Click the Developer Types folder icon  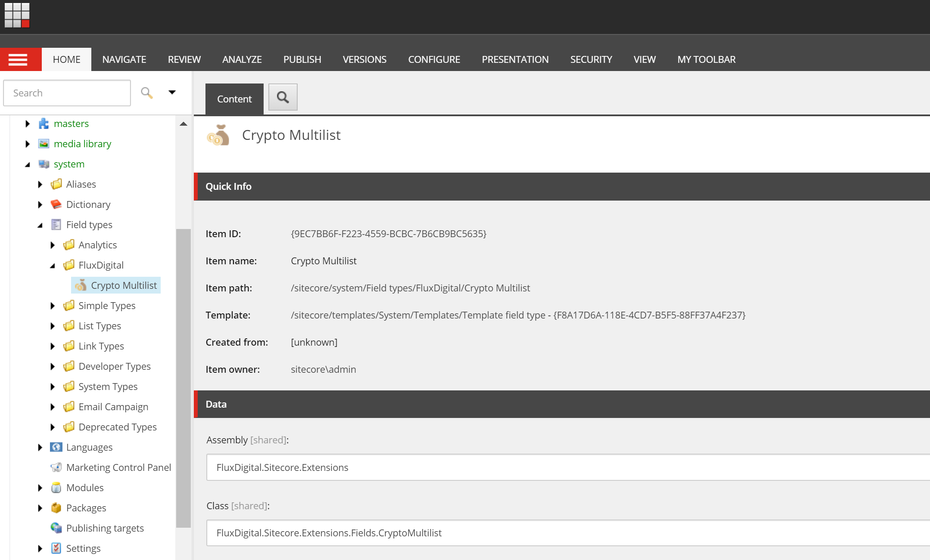coord(69,366)
